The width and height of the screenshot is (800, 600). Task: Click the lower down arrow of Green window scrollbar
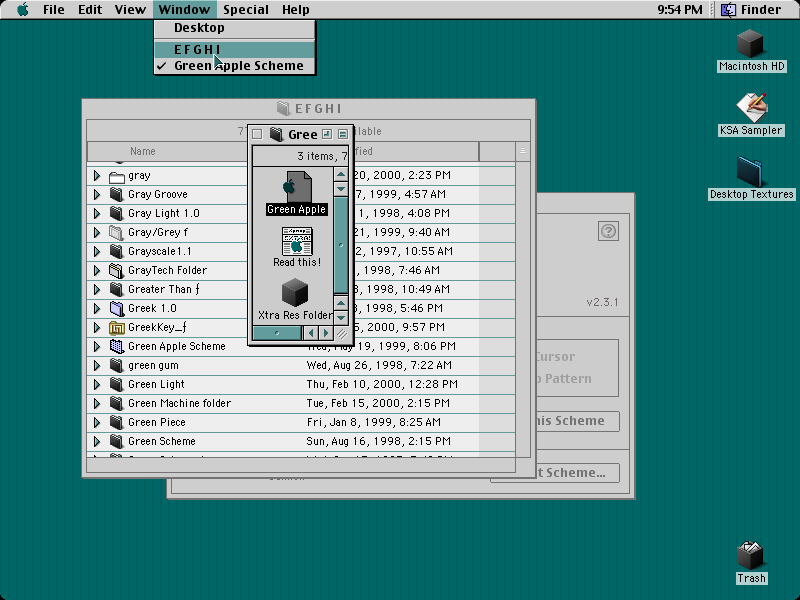[x=341, y=317]
